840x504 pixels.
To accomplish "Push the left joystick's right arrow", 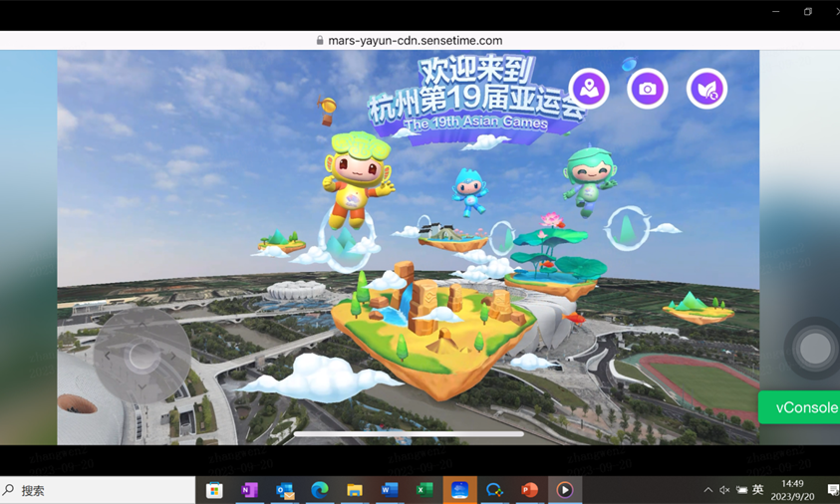I will click(173, 356).
